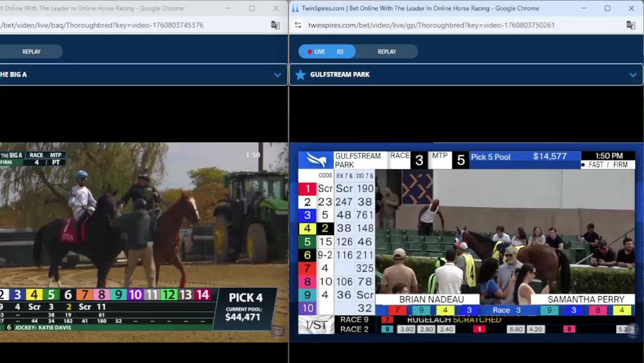Minimize the left Chrome window
The height and width of the screenshot is (363, 644).
(228, 8)
